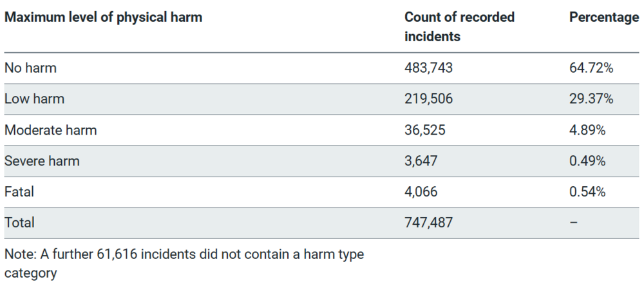Click the 3,647 count cell
Viewport: 644px width, 286px height.
click(421, 160)
